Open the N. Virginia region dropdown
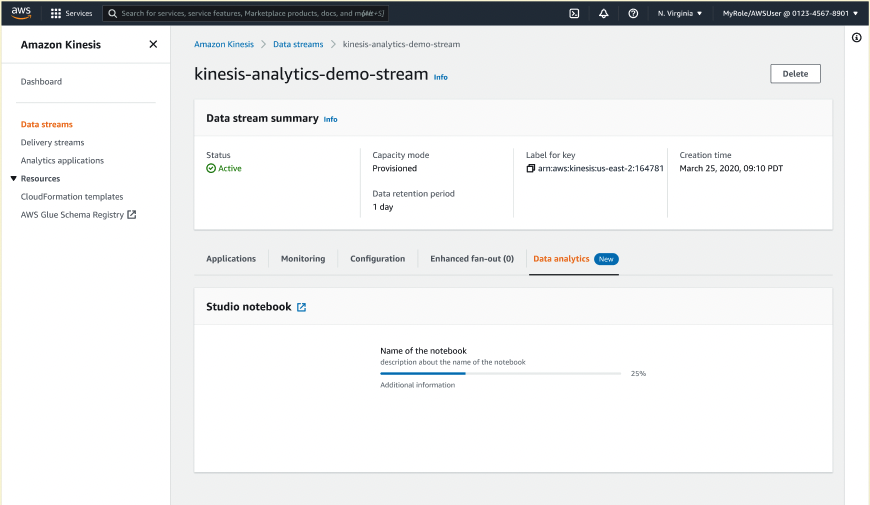Screen dimensions: 870x505 coord(680,13)
